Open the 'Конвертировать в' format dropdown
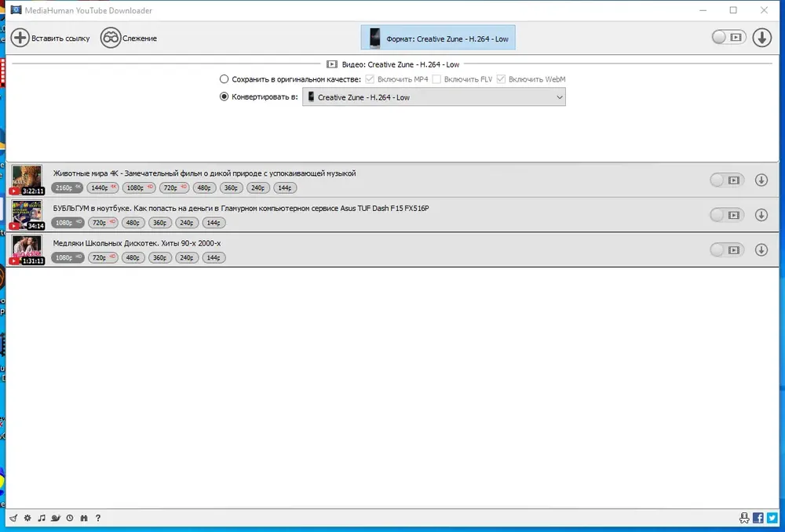The height and width of the screenshot is (532, 785). coord(433,97)
